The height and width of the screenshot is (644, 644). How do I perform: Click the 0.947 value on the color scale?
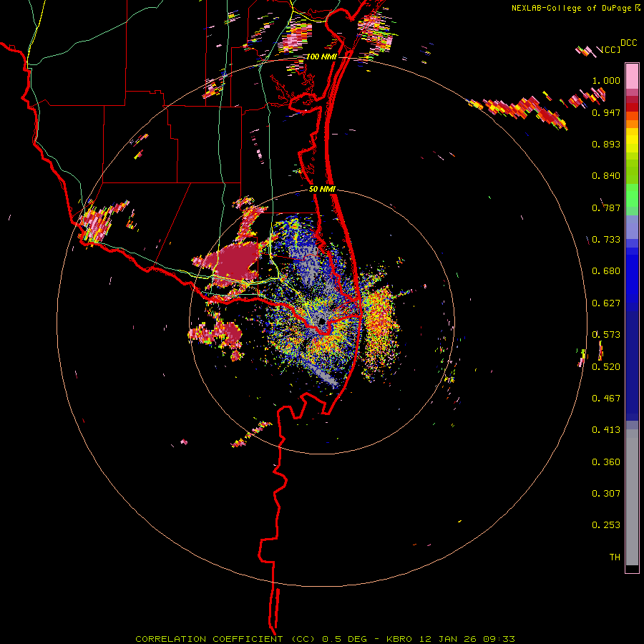pyautogui.click(x=606, y=112)
